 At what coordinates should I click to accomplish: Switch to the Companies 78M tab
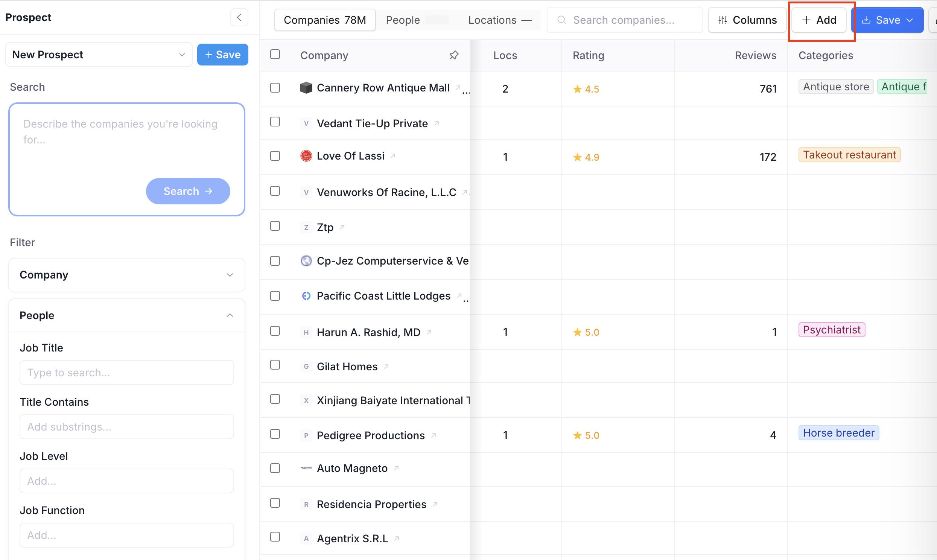(x=325, y=20)
